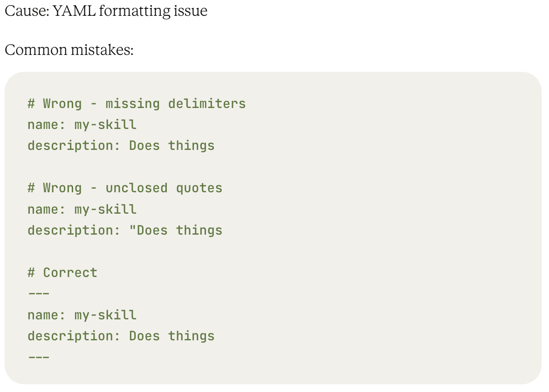Click the closing '---' delimiter line

point(39,357)
